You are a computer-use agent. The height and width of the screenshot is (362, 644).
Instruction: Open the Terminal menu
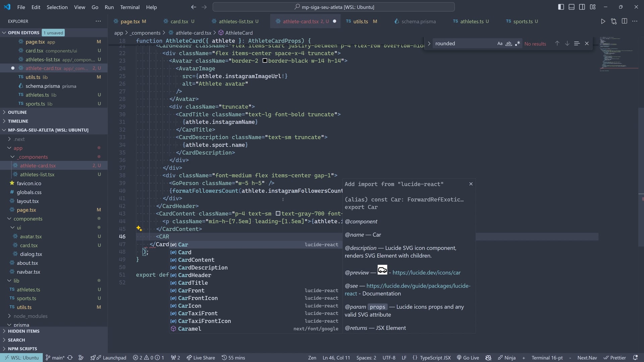[130, 7]
